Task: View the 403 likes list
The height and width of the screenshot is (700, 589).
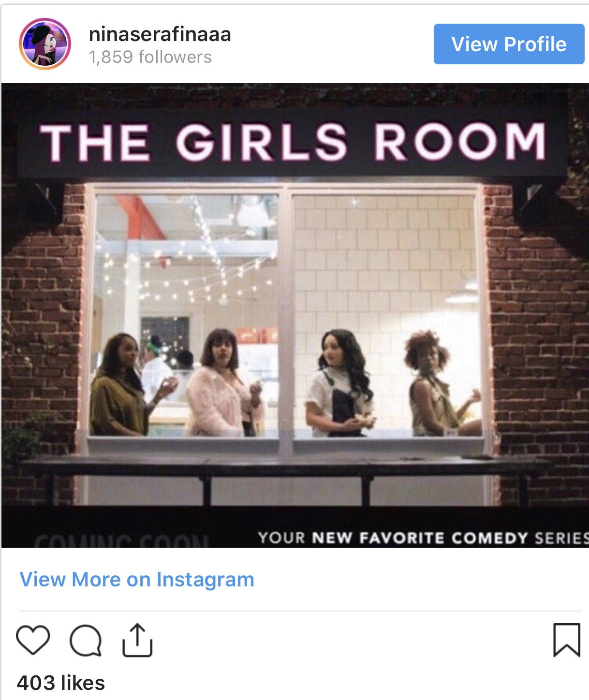Action: coord(61,683)
